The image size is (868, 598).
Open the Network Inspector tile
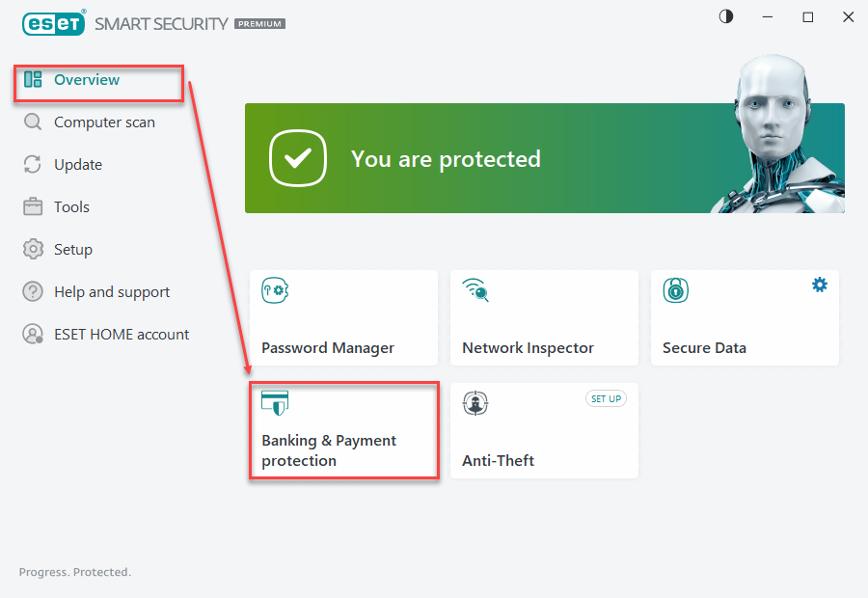(544, 318)
